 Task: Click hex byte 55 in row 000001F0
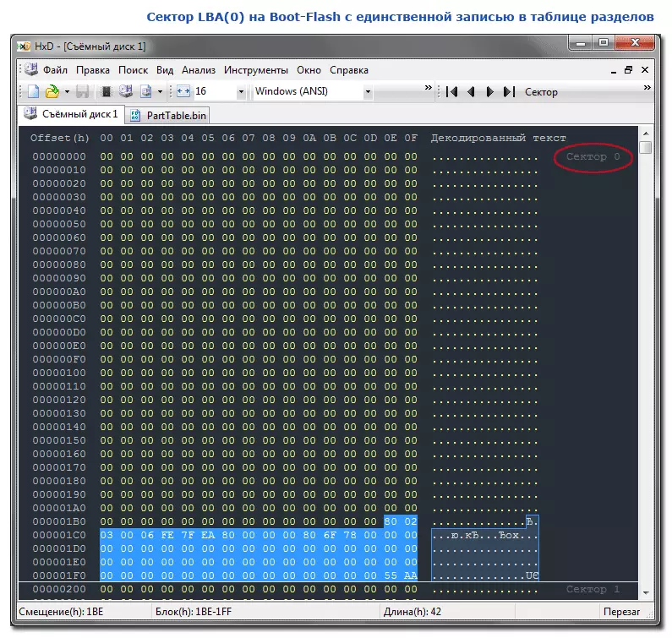pyautogui.click(x=391, y=575)
